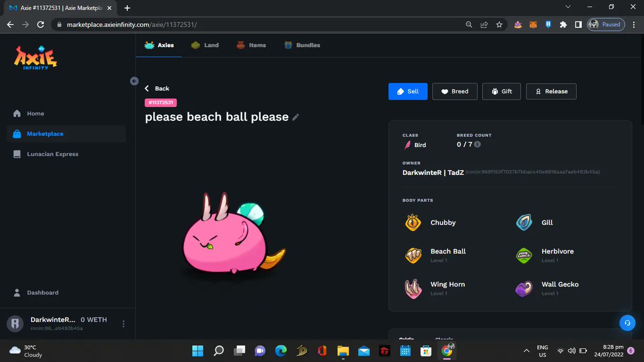Click the Sell button
This screenshot has height=362, width=644.
[408, 92]
